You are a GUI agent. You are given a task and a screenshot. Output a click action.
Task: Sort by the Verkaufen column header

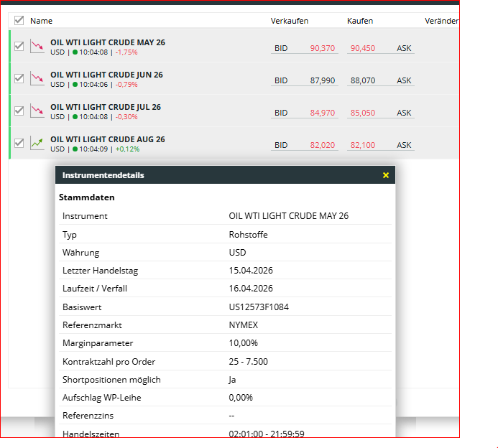pyautogui.click(x=289, y=21)
